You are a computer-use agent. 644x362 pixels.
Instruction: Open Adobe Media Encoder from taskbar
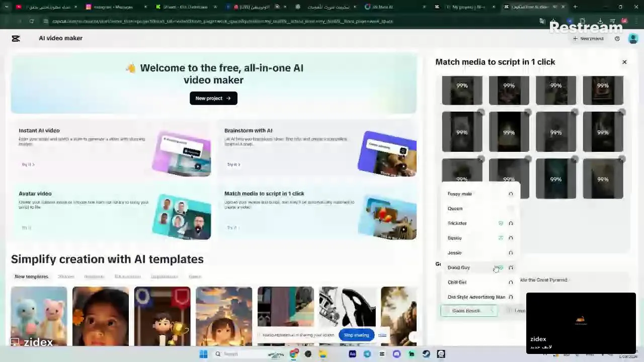tap(352, 354)
